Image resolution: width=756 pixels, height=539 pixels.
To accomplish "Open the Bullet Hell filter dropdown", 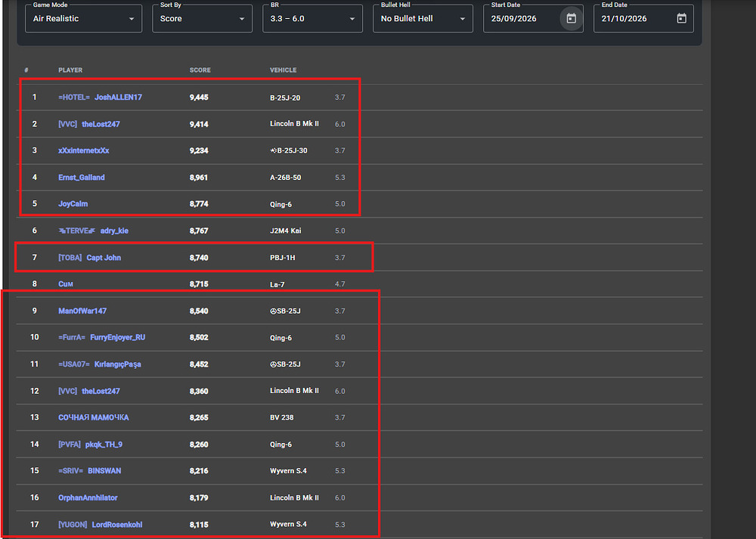I will [423, 19].
